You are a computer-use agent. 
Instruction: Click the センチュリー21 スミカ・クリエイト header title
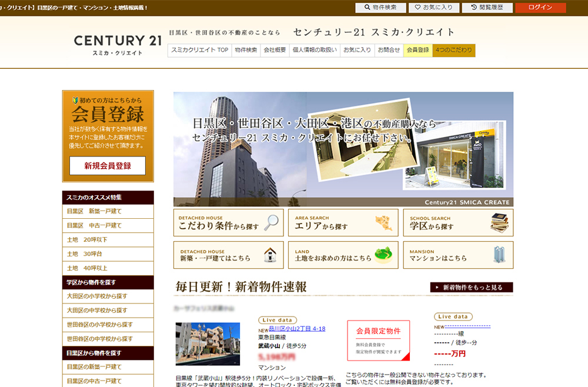[x=373, y=32]
